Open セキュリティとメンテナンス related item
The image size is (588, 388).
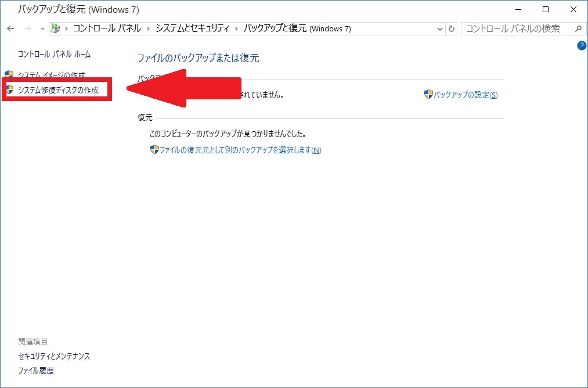(x=54, y=356)
